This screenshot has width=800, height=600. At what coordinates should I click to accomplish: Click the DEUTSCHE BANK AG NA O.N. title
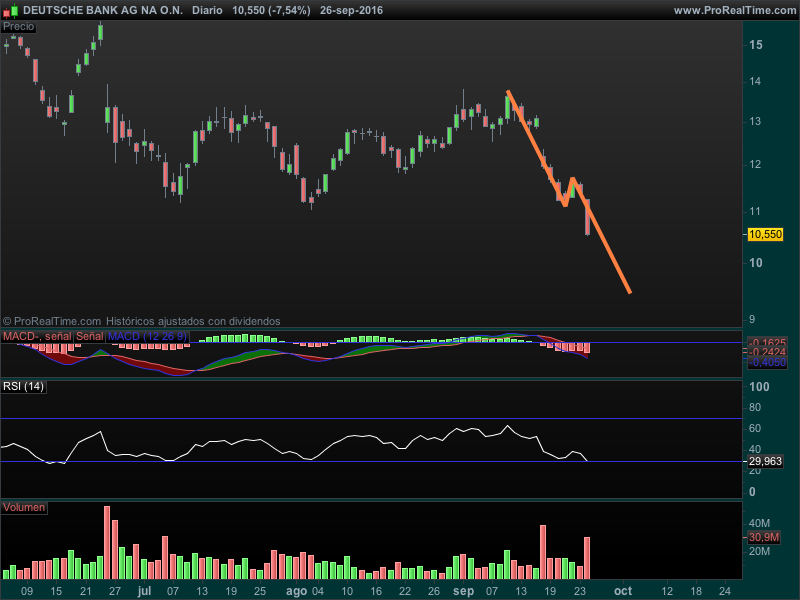(103, 10)
